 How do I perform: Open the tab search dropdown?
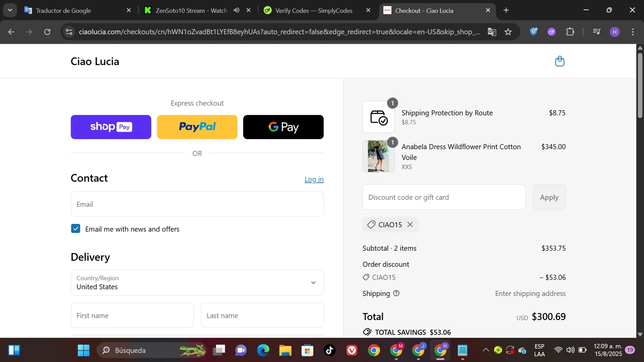point(10,10)
